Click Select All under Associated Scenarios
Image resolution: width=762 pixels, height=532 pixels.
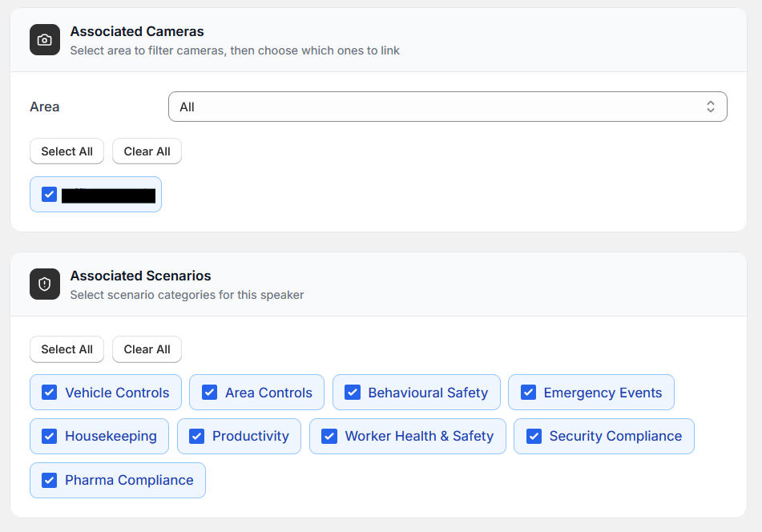[67, 349]
